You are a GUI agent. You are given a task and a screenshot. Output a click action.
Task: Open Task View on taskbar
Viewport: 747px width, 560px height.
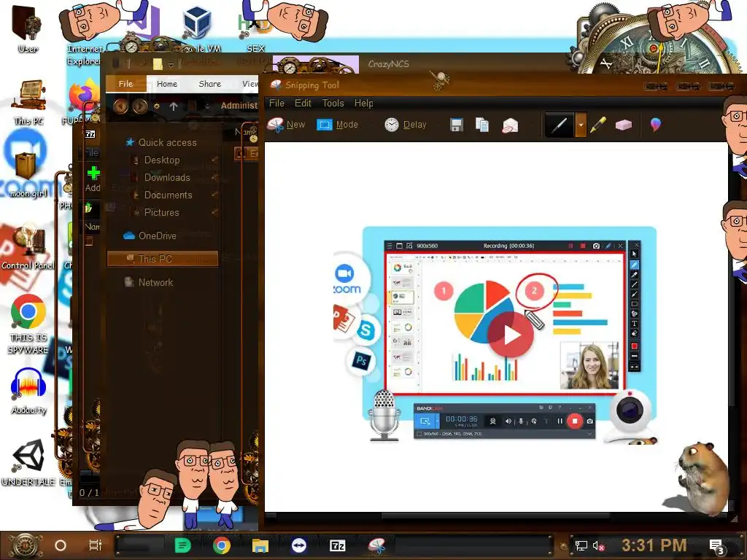click(96, 545)
